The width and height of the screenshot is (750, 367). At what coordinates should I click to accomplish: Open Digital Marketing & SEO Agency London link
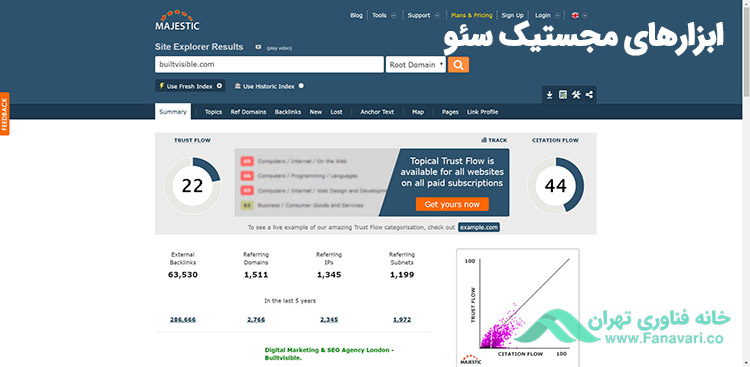click(x=329, y=354)
